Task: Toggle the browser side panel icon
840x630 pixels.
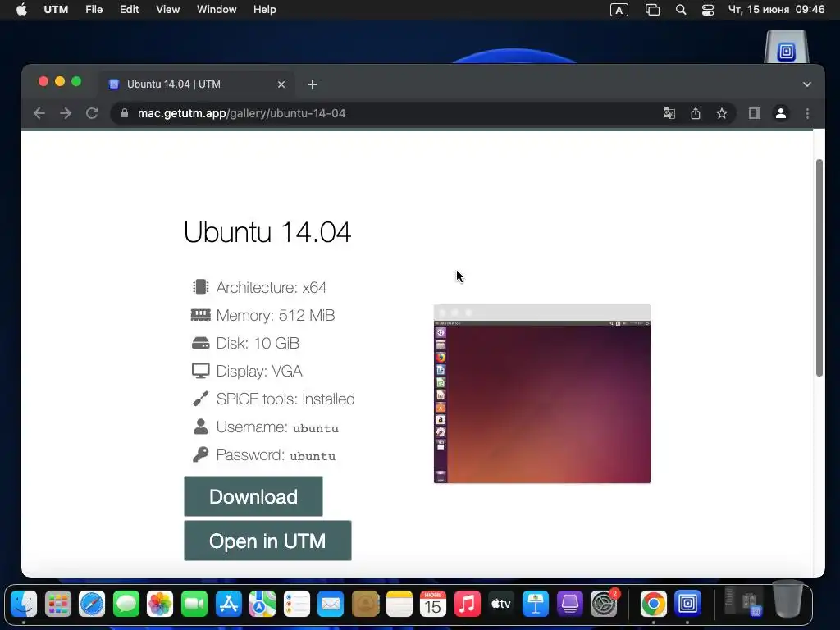Action: (755, 113)
